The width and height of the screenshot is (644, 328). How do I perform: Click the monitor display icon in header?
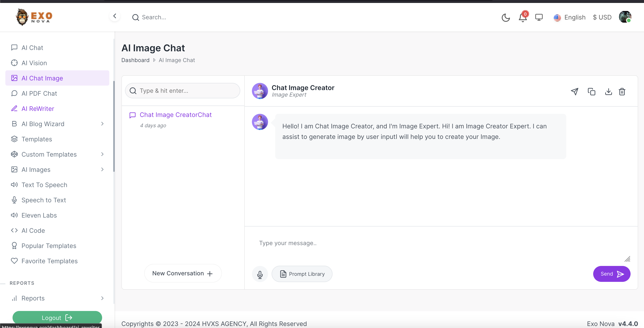tap(539, 17)
